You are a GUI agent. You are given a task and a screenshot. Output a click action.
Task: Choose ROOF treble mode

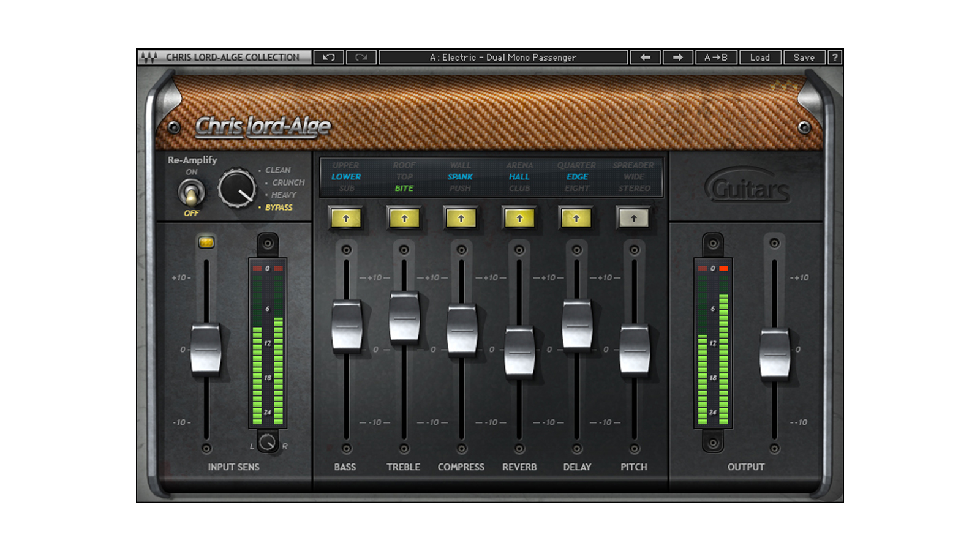click(x=404, y=165)
